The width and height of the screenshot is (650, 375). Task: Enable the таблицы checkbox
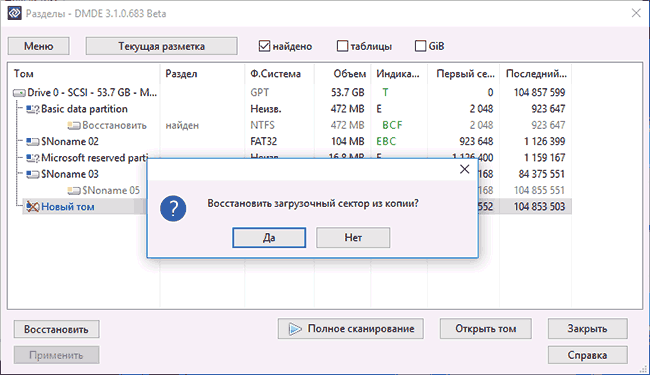(x=342, y=46)
